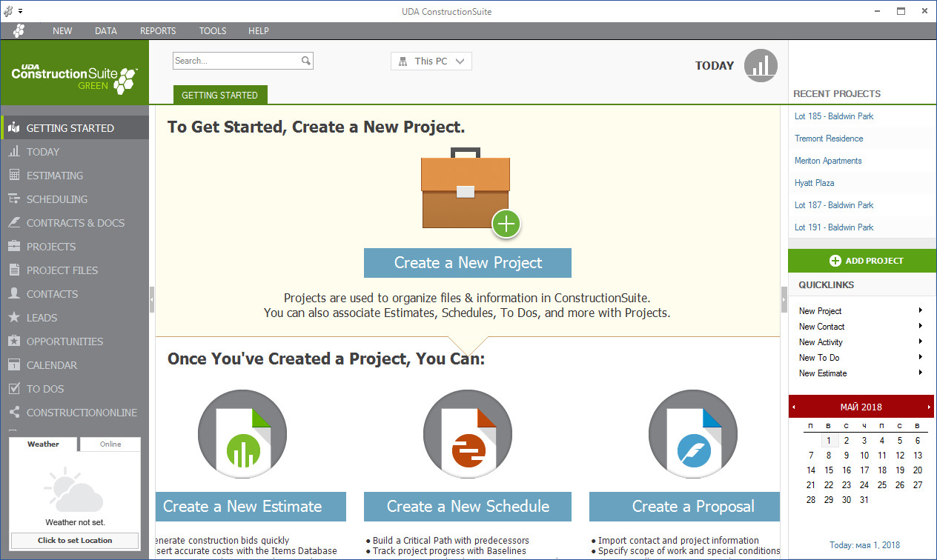Click Create a New Schedule button
Viewport: 937px width, 560px height.
point(468,507)
